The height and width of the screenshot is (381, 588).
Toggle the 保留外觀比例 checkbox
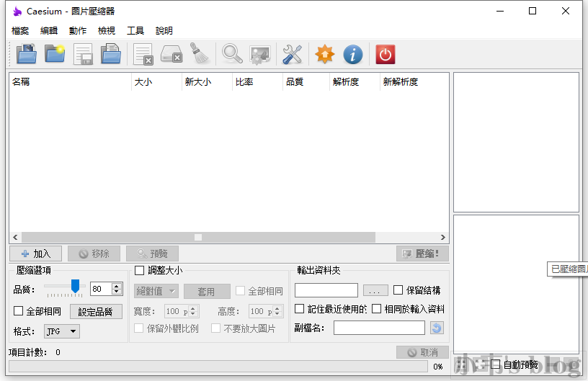click(x=139, y=328)
